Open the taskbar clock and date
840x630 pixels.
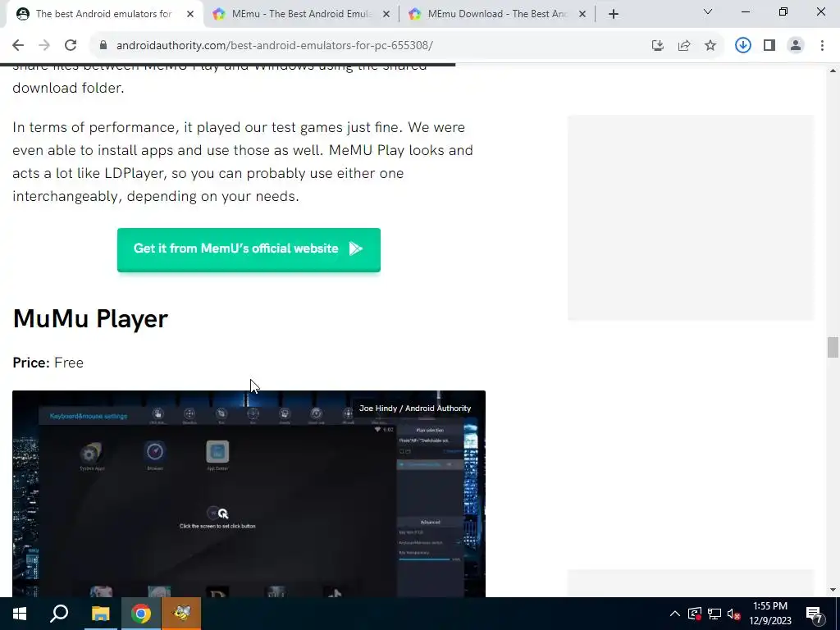coord(770,614)
